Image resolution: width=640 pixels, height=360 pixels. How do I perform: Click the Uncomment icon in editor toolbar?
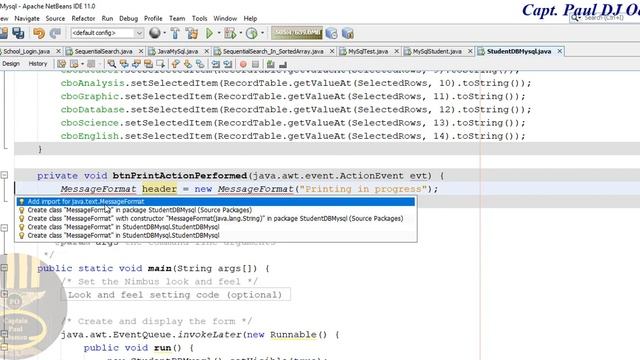283,64
